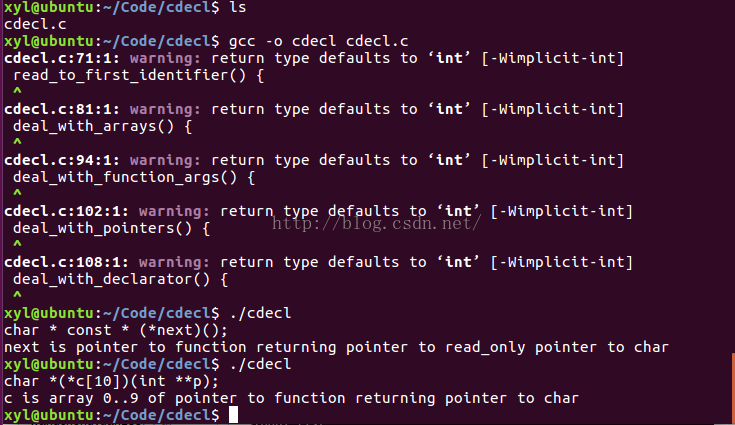
Task: Click the "c is array 0..9" output line
Action: click(290, 398)
